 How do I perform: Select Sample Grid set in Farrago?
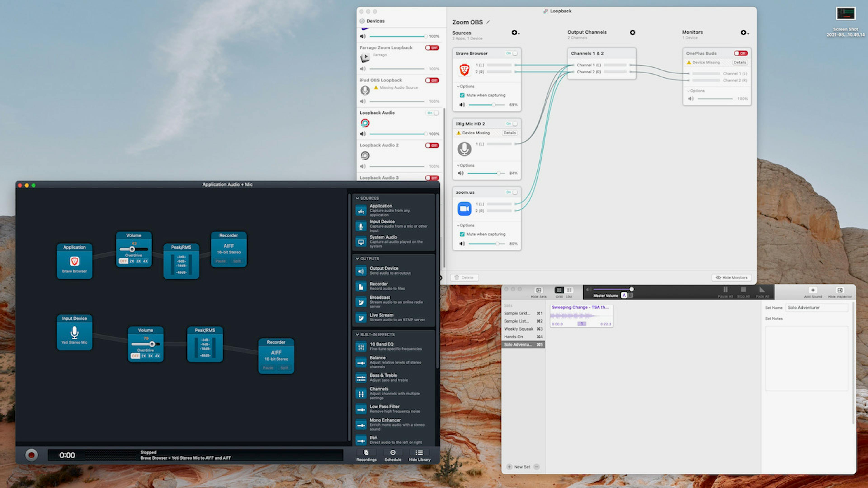[523, 313]
